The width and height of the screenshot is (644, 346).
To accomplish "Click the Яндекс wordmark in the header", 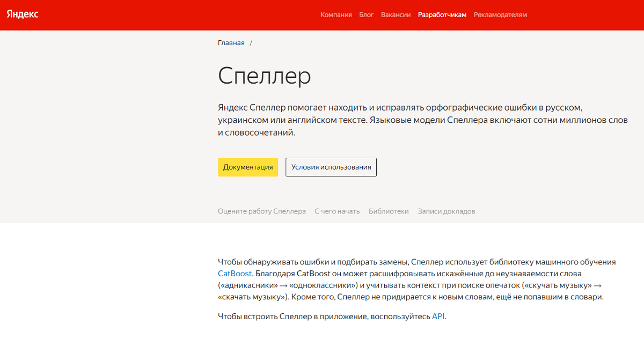I will (x=22, y=14).
